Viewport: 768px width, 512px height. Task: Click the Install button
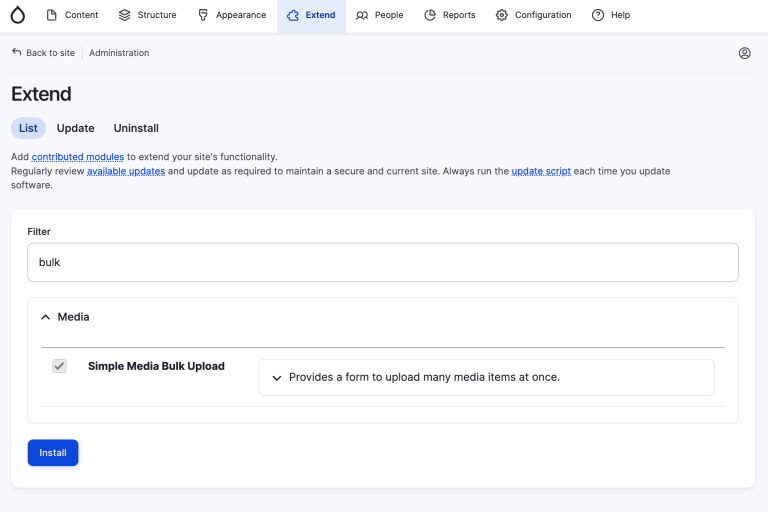point(53,453)
